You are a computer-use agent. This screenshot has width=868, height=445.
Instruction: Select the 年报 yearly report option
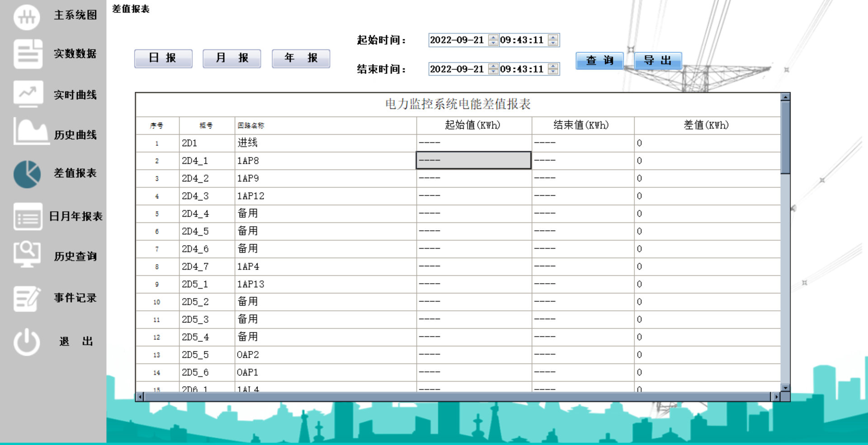(301, 58)
